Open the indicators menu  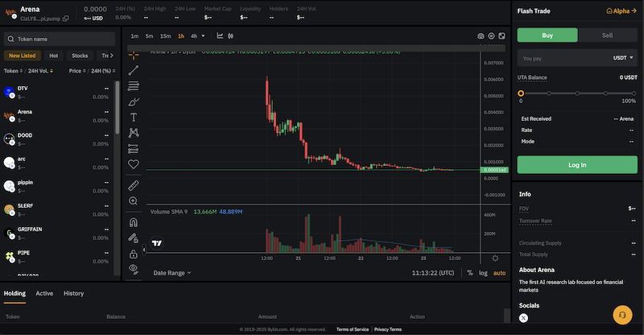tap(220, 36)
